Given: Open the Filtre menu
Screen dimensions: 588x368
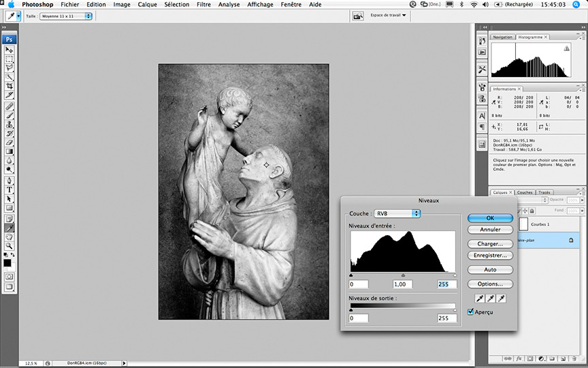Looking at the screenshot, I should (x=203, y=5).
